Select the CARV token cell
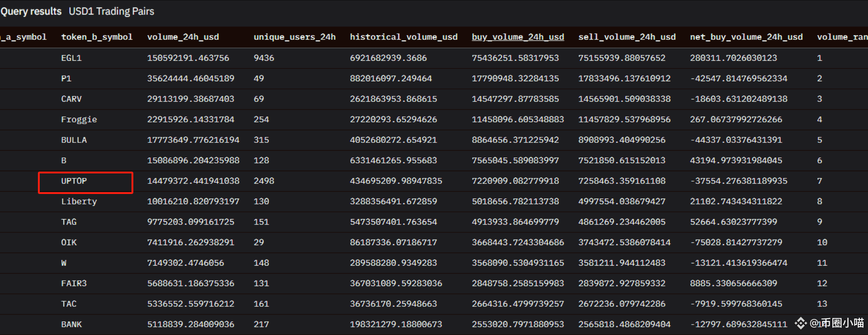 tap(71, 99)
